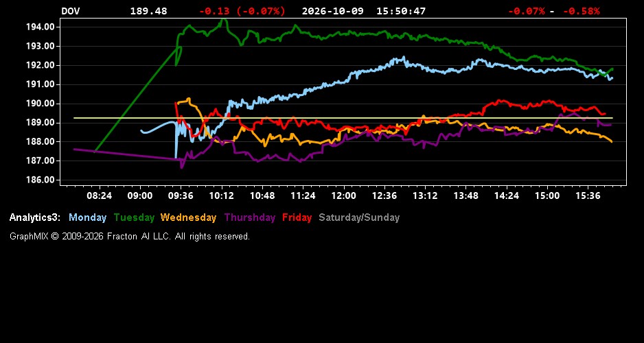
Task: Click the 13:12 time axis label
Action: [x=425, y=196]
